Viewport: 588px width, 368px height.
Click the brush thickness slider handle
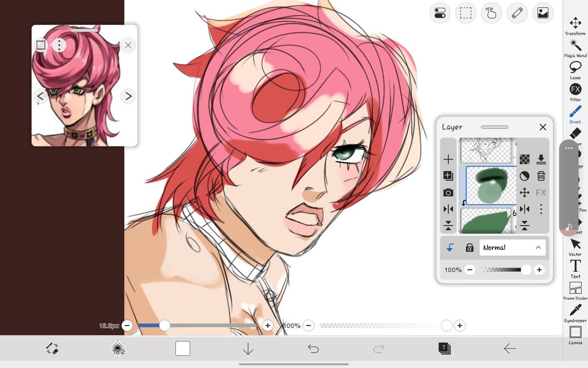tap(165, 325)
